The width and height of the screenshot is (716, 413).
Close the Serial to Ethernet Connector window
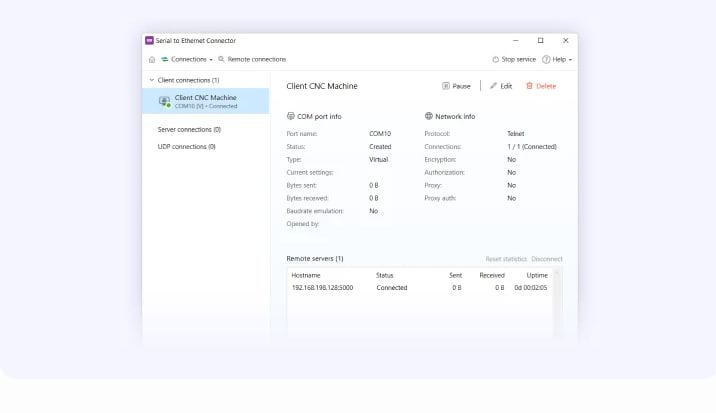(x=566, y=41)
